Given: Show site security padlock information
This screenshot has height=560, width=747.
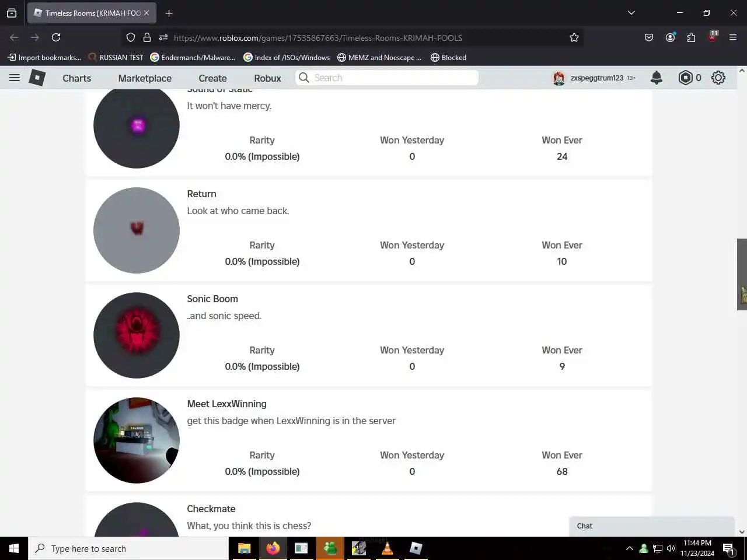Looking at the screenshot, I should [147, 37].
